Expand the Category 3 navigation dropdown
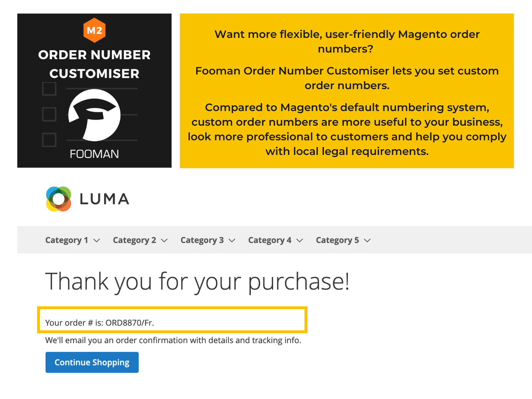The width and height of the screenshot is (532, 399). (x=202, y=240)
